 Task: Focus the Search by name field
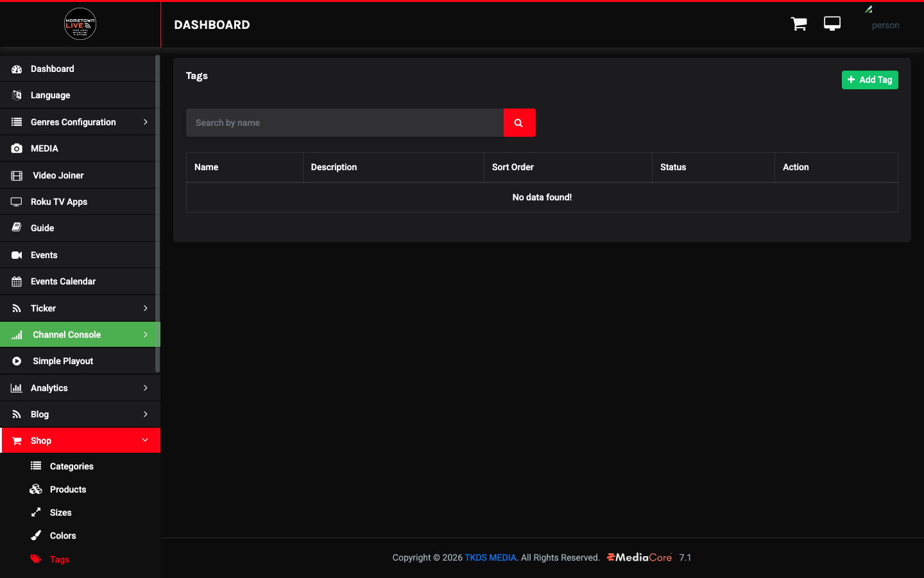[345, 123]
